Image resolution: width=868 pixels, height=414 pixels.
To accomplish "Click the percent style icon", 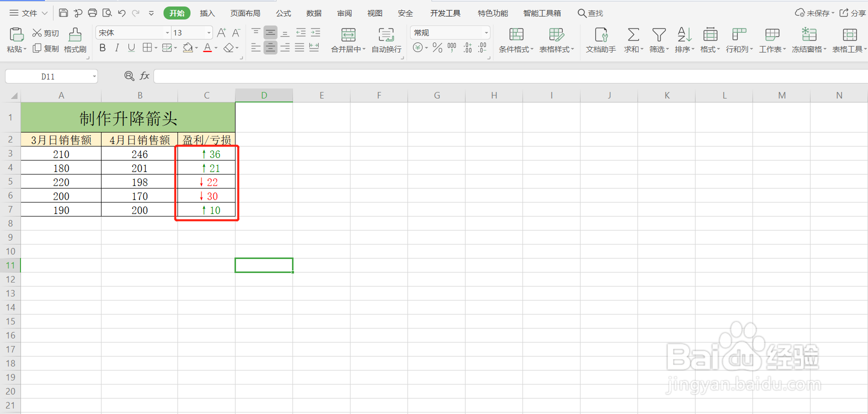I will coord(437,47).
